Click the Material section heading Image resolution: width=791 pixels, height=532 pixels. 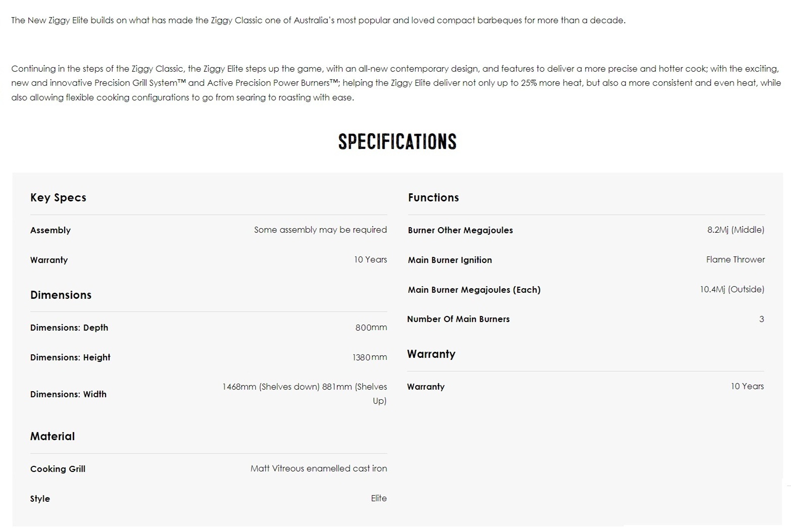(53, 436)
